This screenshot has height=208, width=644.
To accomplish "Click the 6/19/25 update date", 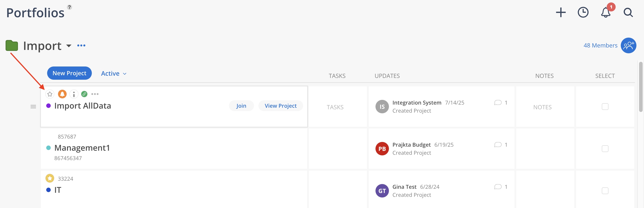I will [x=444, y=145].
